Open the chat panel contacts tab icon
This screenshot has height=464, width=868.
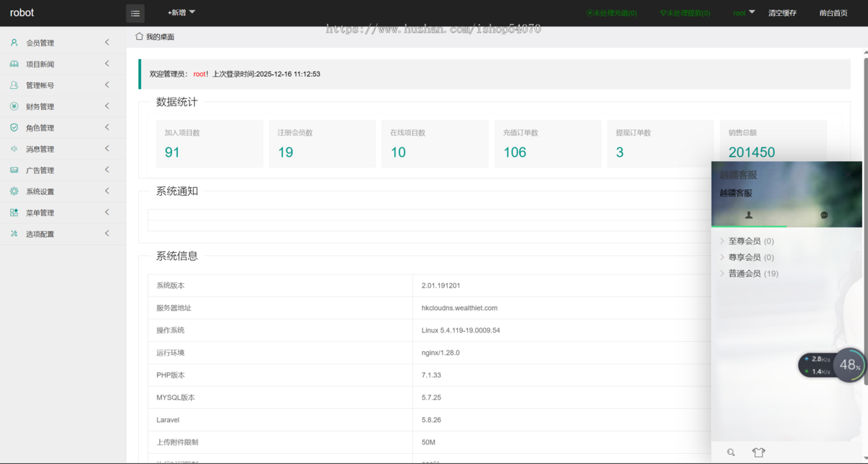[749, 215]
